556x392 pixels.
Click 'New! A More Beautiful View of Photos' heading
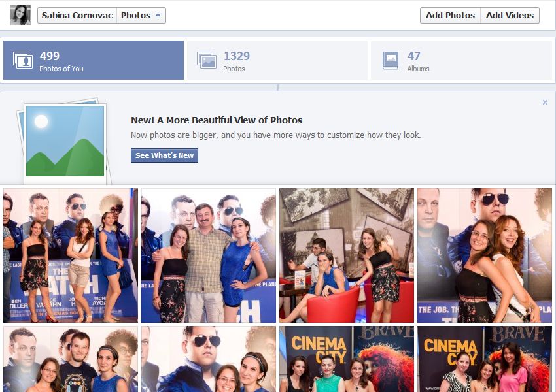pyautogui.click(x=217, y=120)
